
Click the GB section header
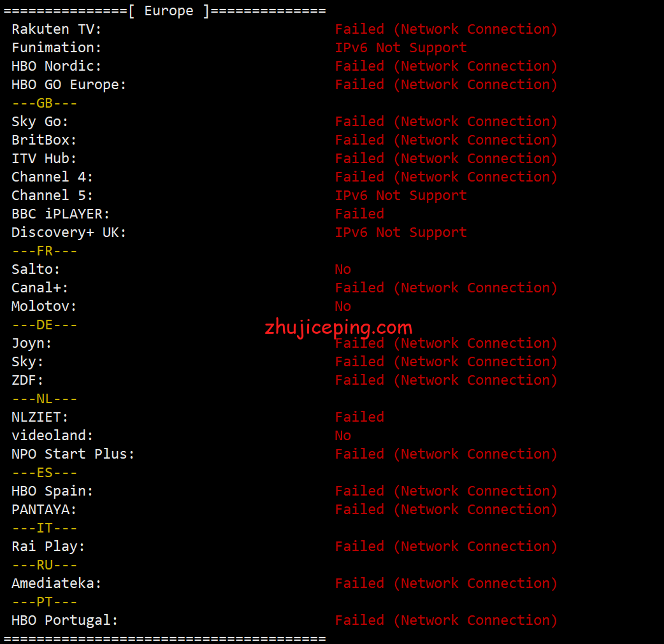[x=45, y=103]
